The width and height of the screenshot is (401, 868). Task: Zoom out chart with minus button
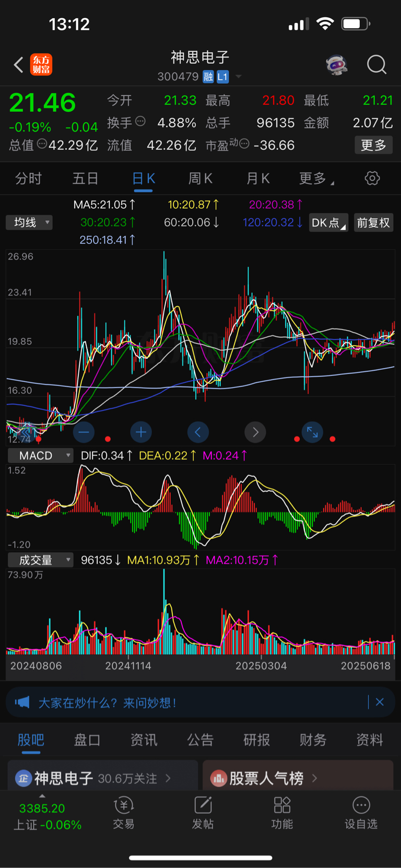84,432
